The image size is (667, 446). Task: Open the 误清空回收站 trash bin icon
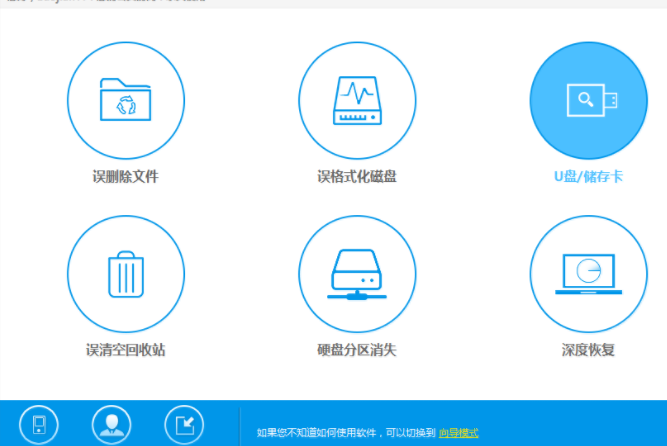(x=125, y=273)
